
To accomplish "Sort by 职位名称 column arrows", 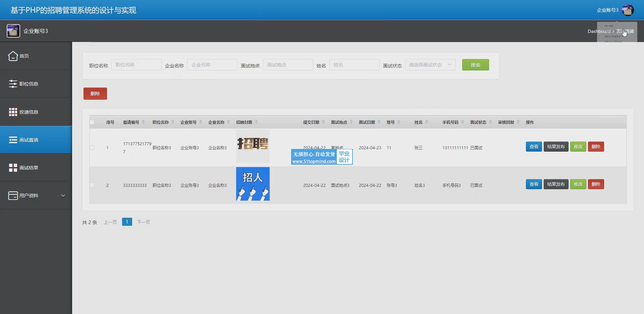I will point(173,122).
